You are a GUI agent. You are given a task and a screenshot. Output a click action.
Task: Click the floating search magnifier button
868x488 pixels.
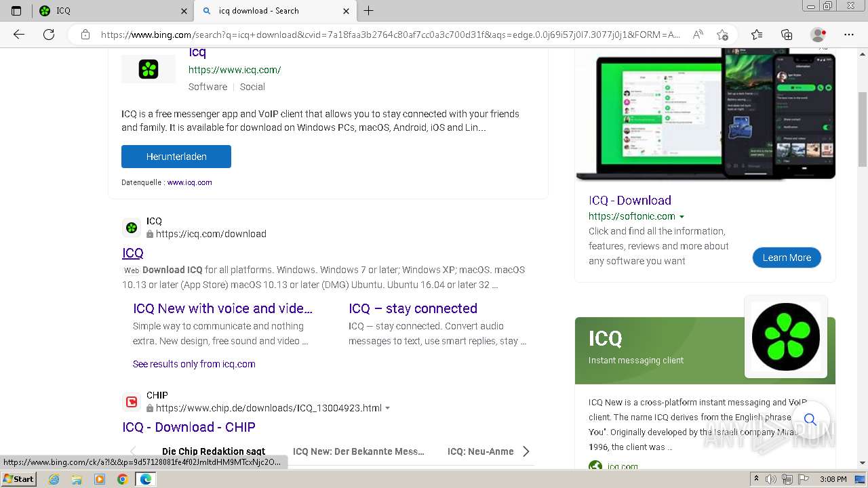810,420
